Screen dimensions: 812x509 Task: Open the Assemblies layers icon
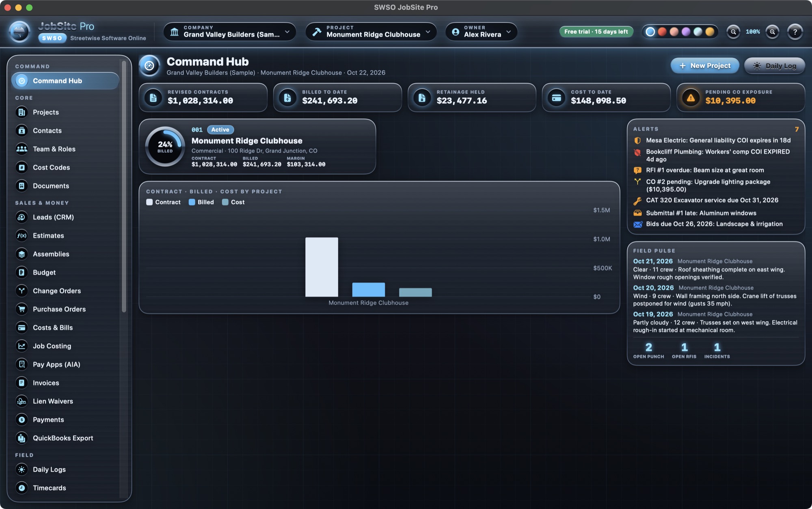[x=22, y=254]
